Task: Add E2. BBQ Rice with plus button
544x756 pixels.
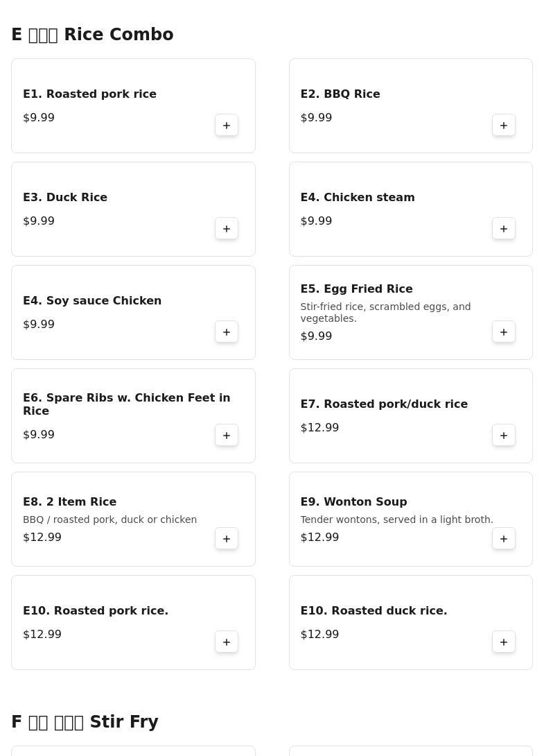Action: (504, 126)
